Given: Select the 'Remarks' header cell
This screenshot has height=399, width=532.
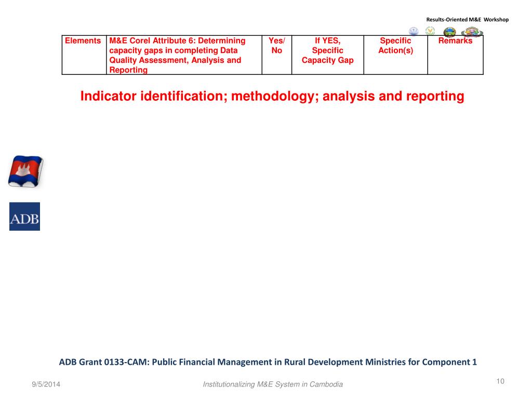Looking at the screenshot, I should click(x=455, y=55).
